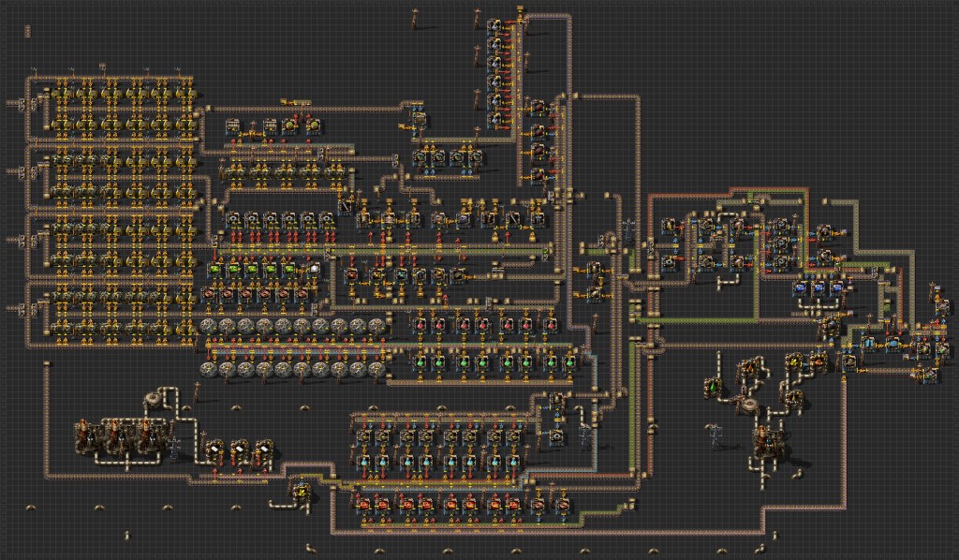Select the first red science pack assembler
The height and width of the screenshot is (560, 959).
420,325
